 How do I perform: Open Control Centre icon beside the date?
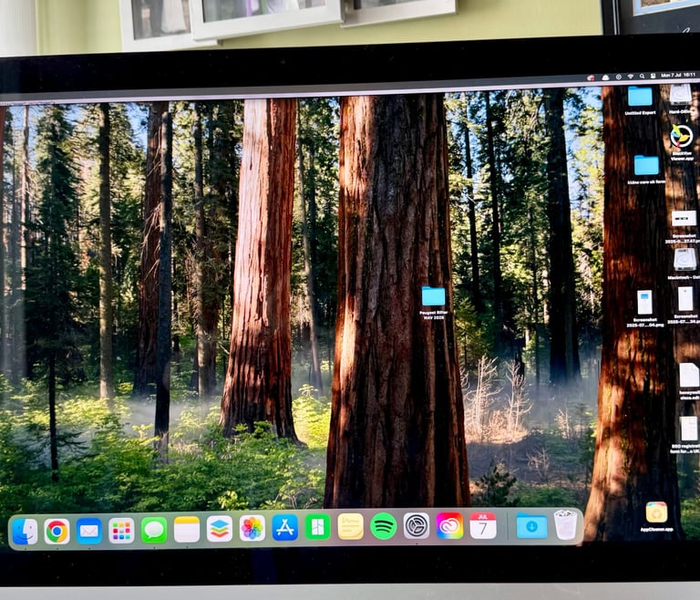pyautogui.click(x=653, y=76)
